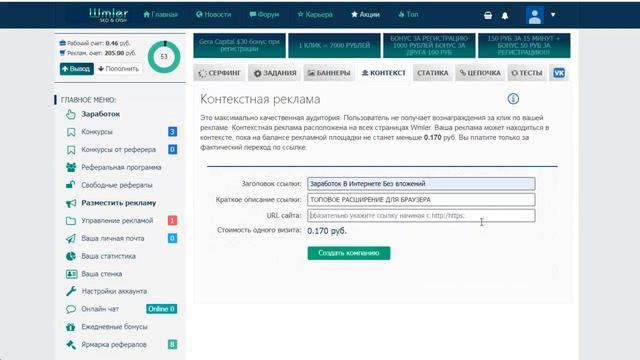Go to Главная in top navigation
Screen dimensions: 640x360
(160, 14)
